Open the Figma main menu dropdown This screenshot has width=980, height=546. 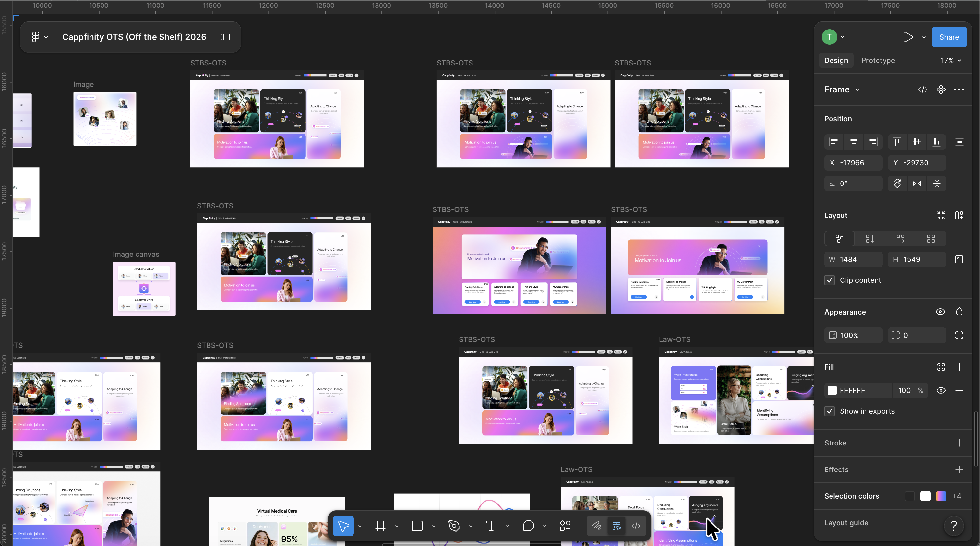tap(40, 37)
